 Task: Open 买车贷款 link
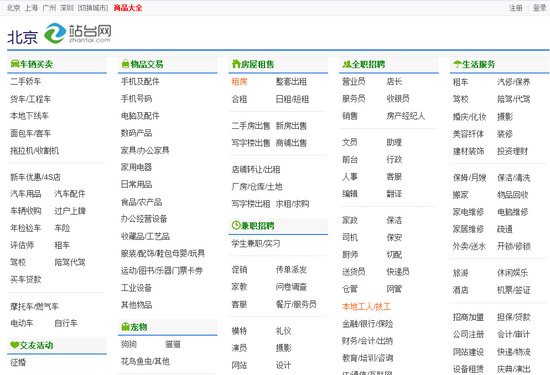click(26, 280)
